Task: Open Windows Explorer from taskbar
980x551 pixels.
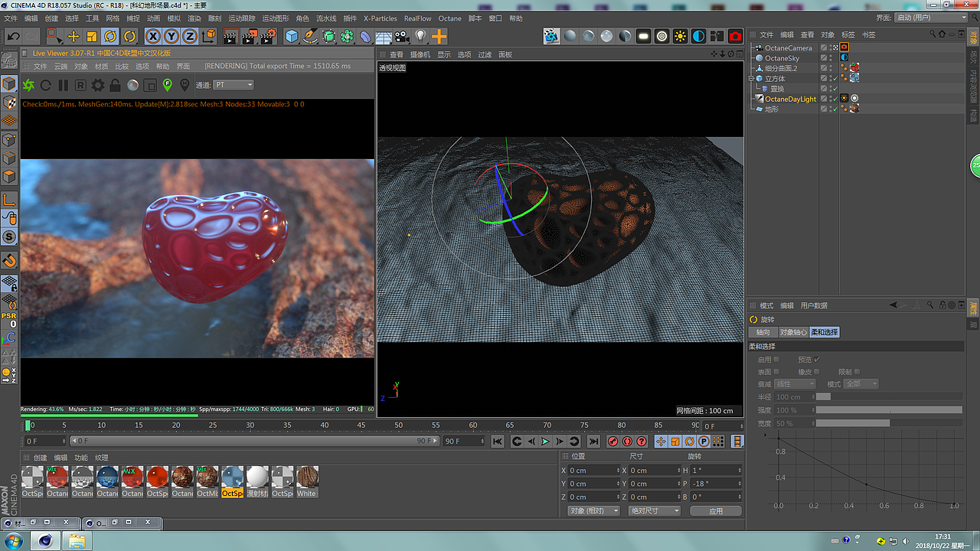Action: (x=77, y=541)
